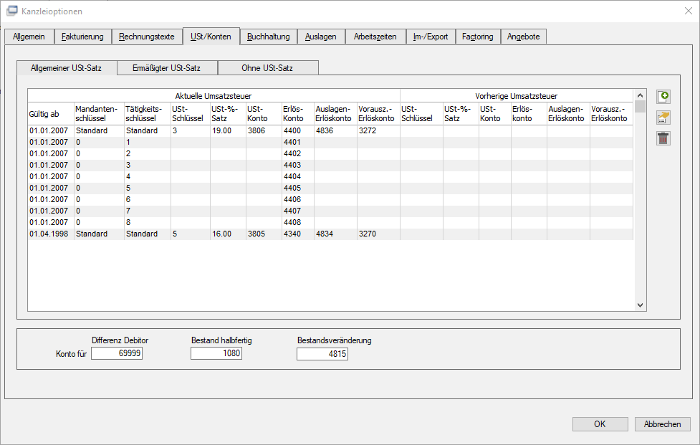
Task: Select the row with Erlöskonto 4407
Action: click(x=330, y=211)
